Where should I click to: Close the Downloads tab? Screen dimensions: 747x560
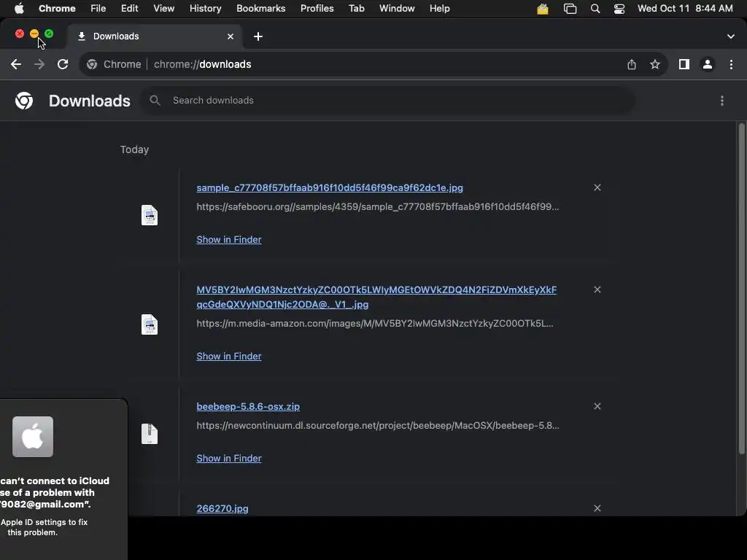tap(231, 36)
